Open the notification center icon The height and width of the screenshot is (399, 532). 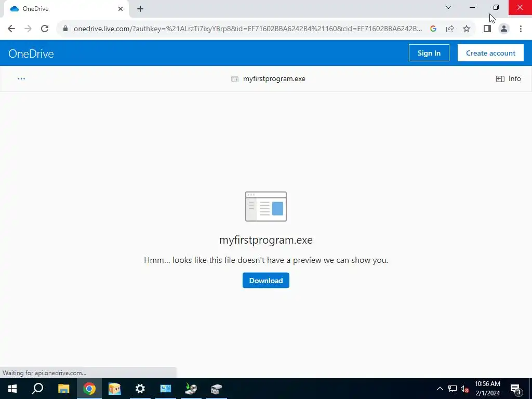(x=516, y=389)
